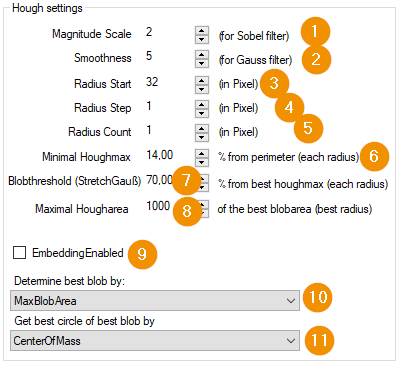Click the Magnitude Scale value field
The width and height of the screenshot is (401, 365).
click(x=169, y=32)
